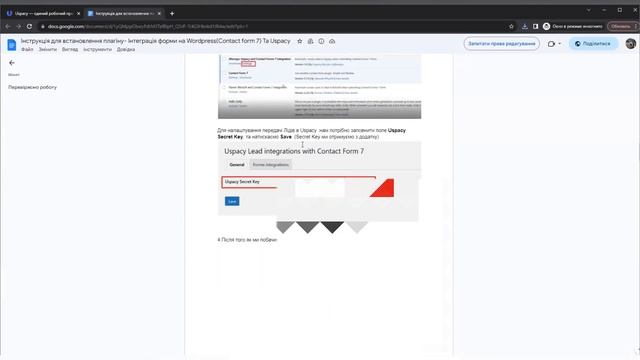
Task: Close the Uspacy browser tab
Action: tap(78, 13)
